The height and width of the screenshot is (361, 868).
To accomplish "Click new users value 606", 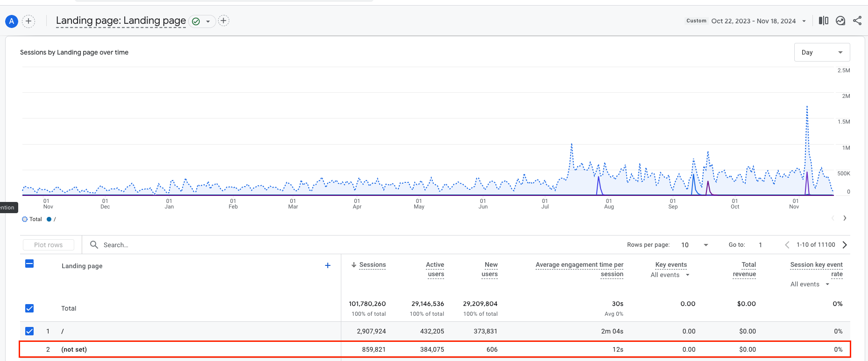I will pos(492,349).
